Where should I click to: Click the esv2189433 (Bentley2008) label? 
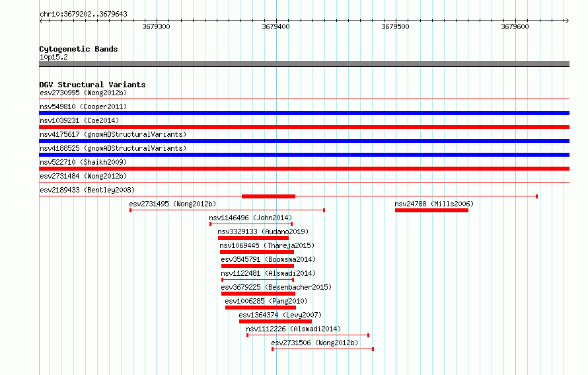[87, 190]
